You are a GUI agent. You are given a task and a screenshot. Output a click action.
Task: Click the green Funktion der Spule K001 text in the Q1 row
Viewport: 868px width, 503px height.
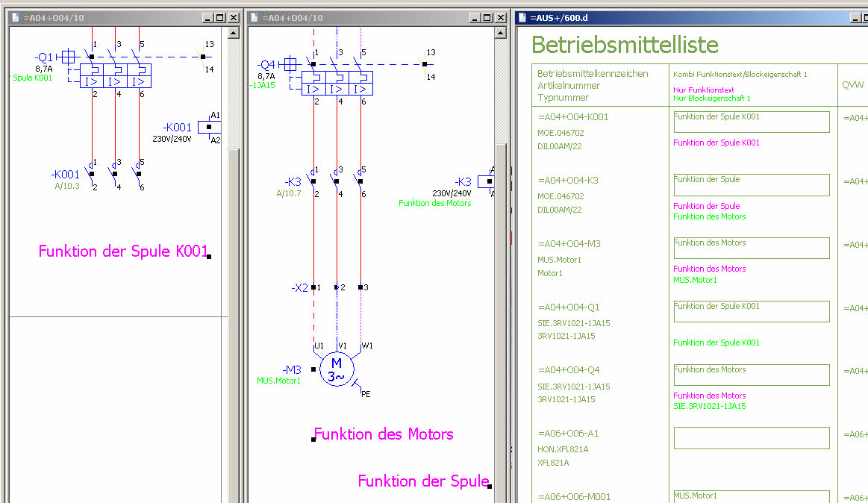(716, 343)
